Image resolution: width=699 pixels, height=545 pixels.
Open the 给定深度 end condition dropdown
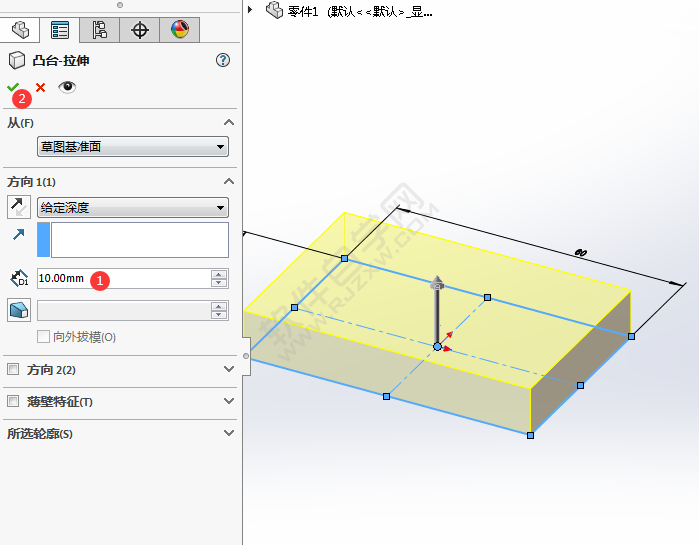(133, 207)
